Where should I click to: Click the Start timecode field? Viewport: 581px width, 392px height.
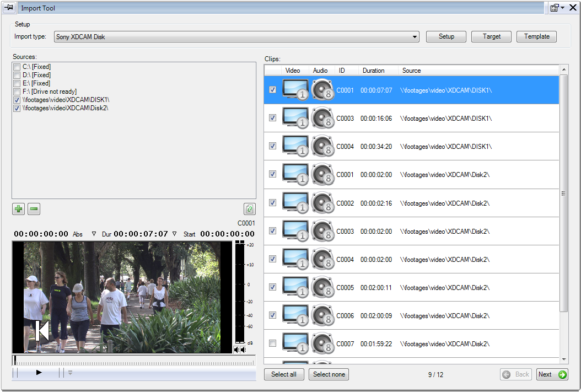pyautogui.click(x=227, y=234)
